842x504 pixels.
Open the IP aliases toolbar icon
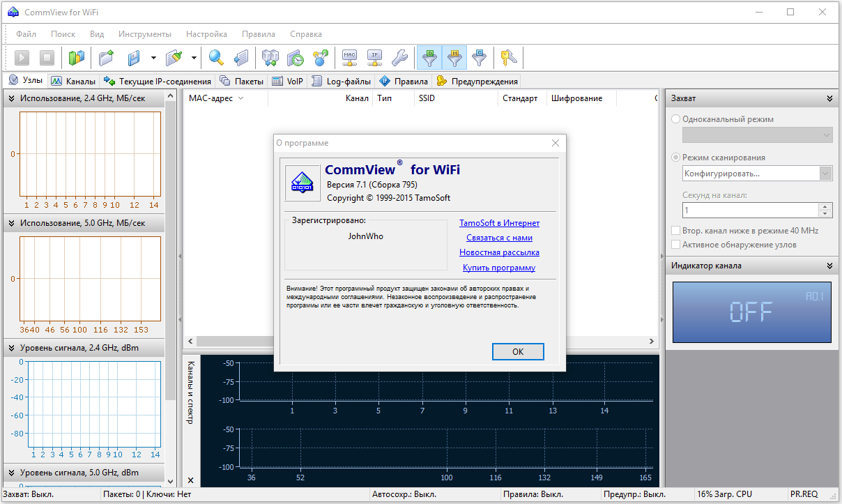pyautogui.click(x=374, y=58)
